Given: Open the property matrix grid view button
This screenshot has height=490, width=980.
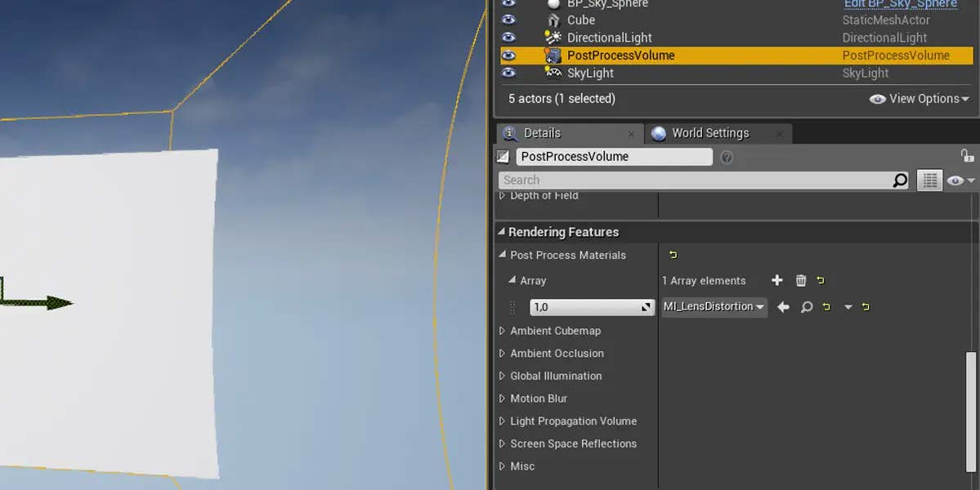Looking at the screenshot, I should 929,180.
